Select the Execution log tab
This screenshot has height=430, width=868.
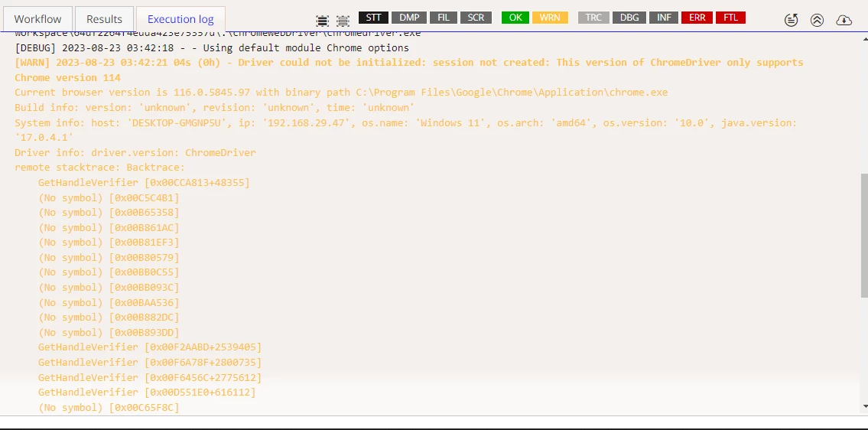[x=180, y=19]
